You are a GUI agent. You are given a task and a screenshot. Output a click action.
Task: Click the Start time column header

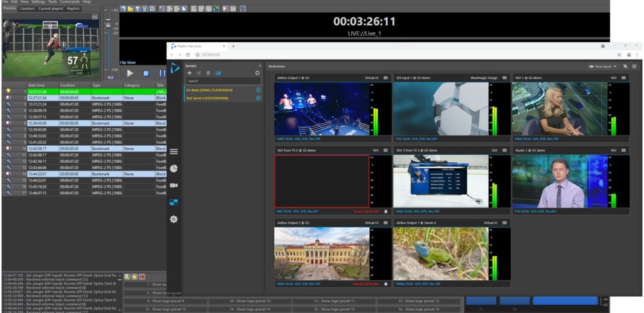43,85
